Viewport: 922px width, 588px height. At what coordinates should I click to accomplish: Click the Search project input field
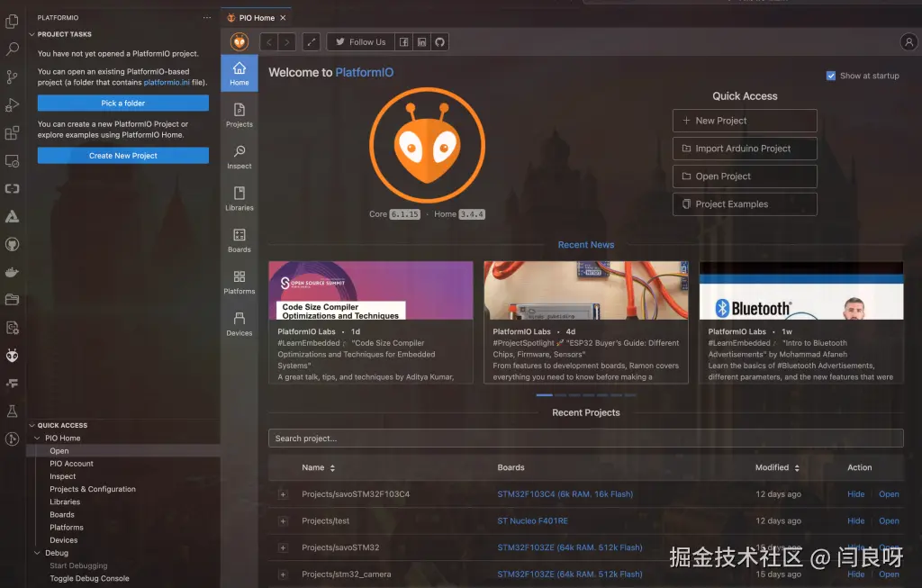tap(585, 438)
